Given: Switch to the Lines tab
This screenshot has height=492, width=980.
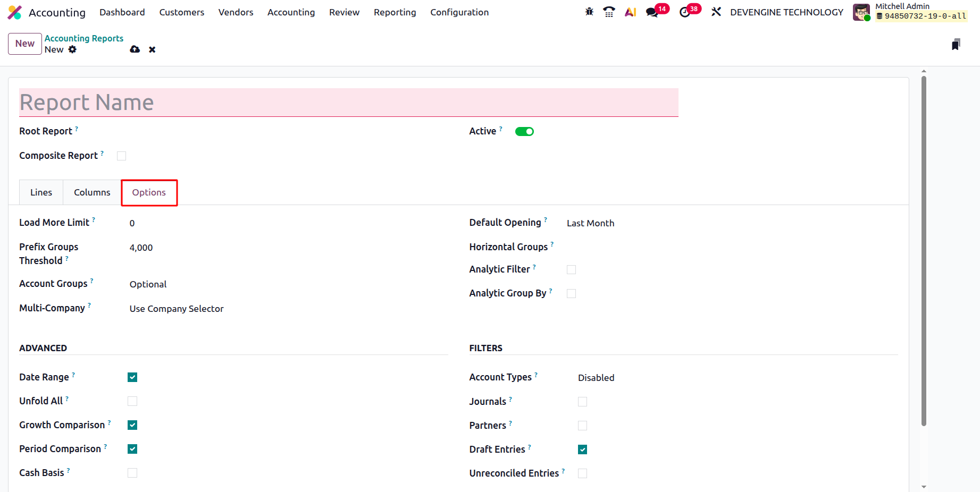Looking at the screenshot, I should [41, 192].
